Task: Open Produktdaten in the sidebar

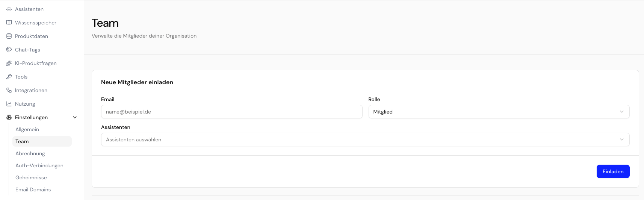Action: pos(32,36)
